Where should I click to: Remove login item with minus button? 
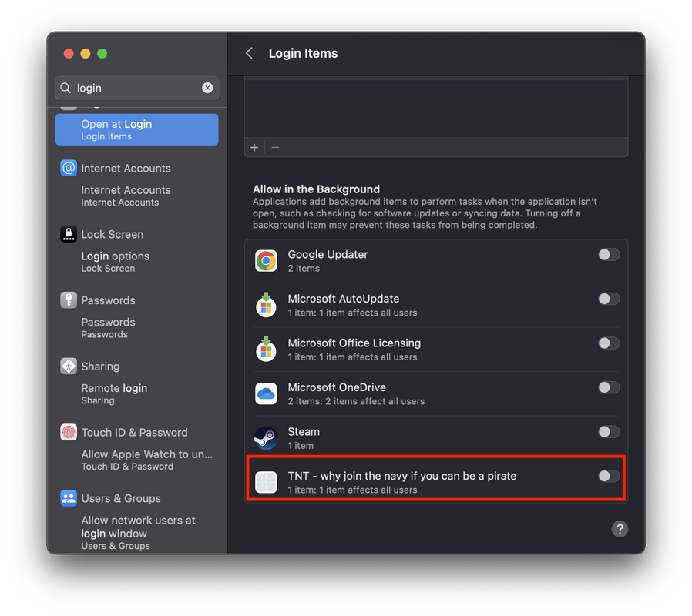pos(275,147)
